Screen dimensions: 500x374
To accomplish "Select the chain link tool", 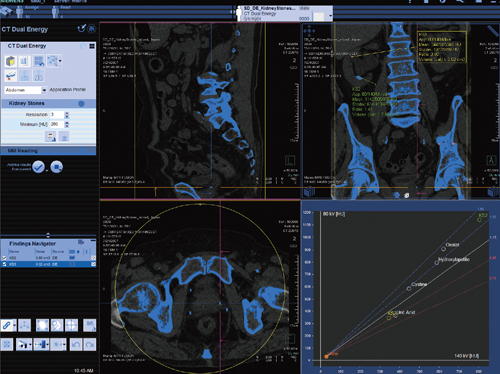I will (6, 325).
